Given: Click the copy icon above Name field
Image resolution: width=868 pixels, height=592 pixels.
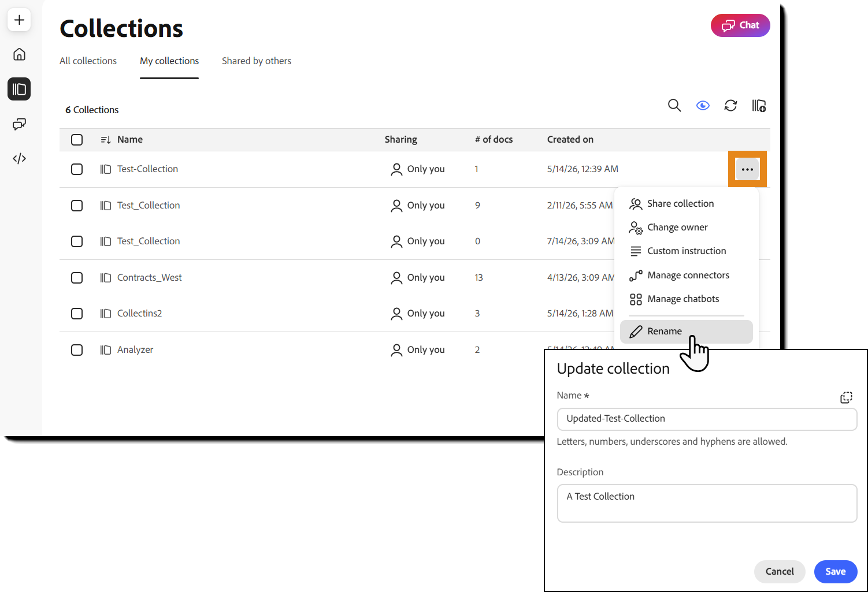Looking at the screenshot, I should (846, 397).
